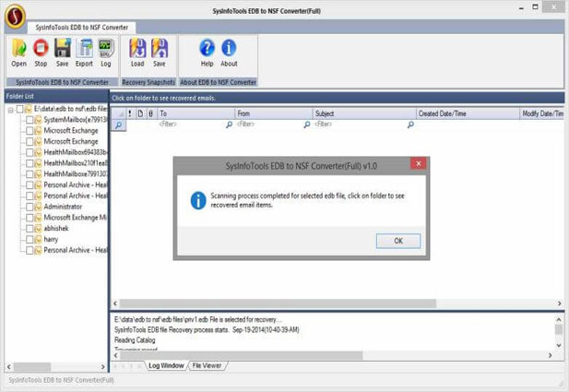Sort by Created Date/Time column header
This screenshot has width=569, height=392.
pos(468,113)
